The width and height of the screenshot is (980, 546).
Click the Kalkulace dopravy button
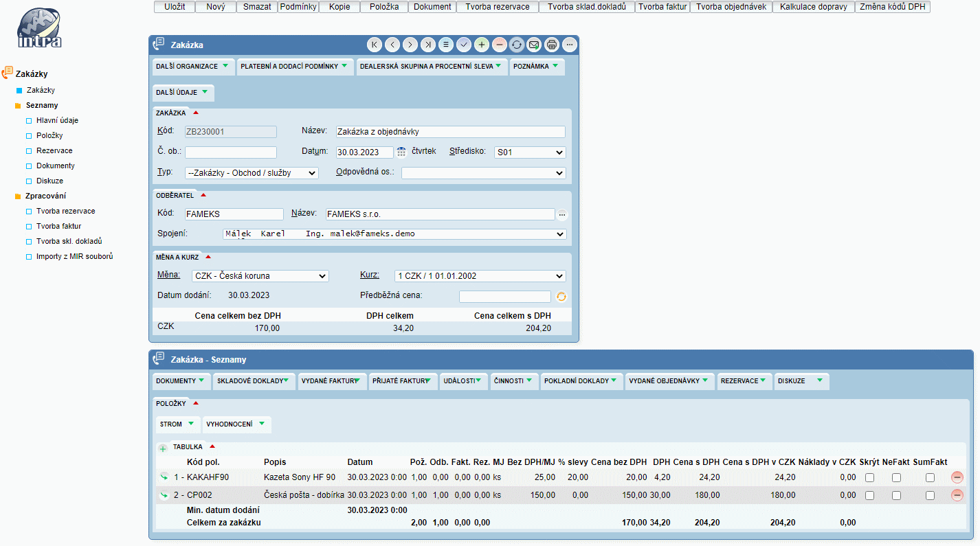814,7
